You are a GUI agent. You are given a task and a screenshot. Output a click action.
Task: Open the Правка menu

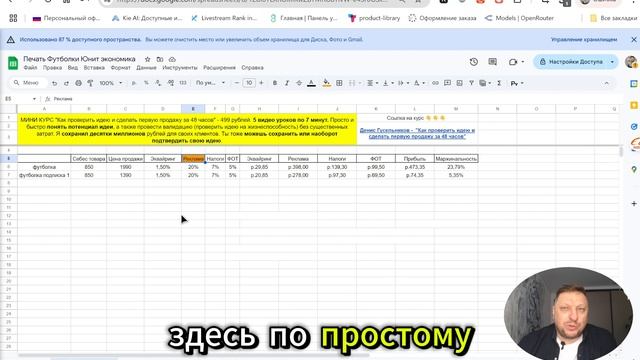(x=52, y=68)
